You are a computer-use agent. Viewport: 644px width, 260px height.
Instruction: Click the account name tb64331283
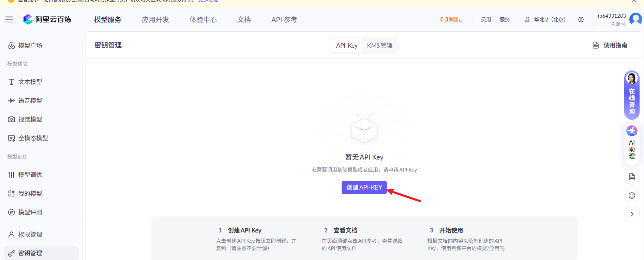tap(612, 16)
